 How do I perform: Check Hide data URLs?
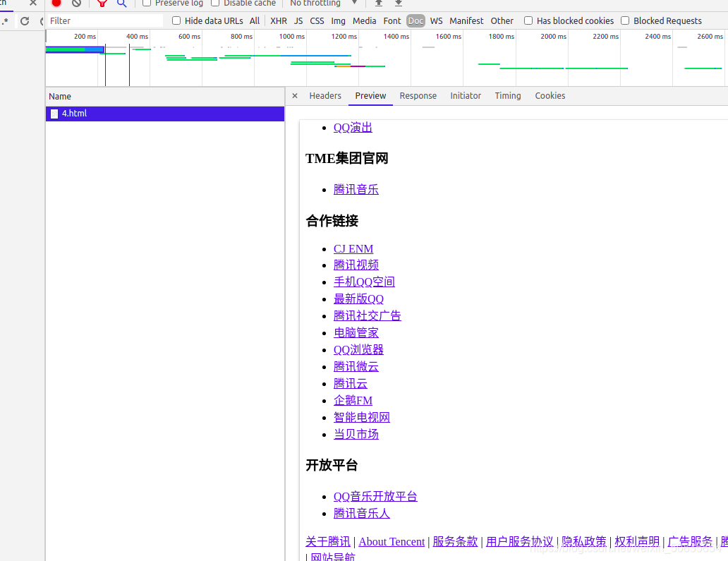tap(176, 20)
